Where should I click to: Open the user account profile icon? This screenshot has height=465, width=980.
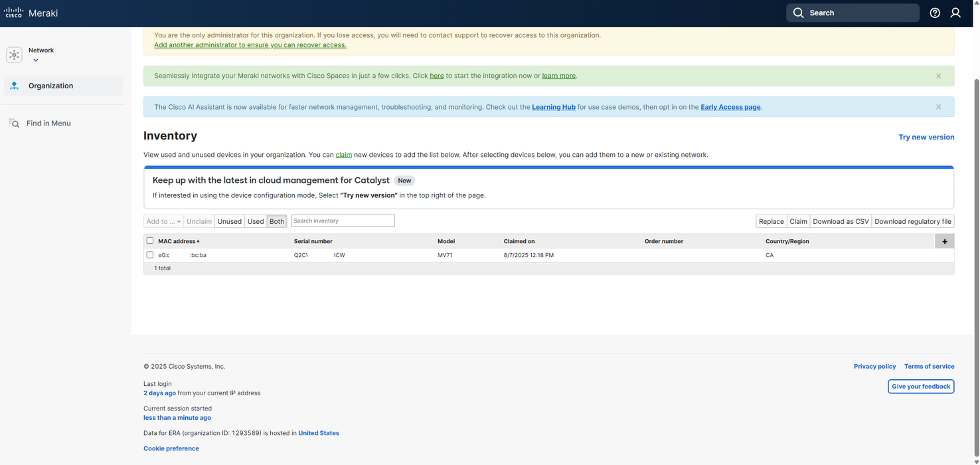tap(955, 13)
